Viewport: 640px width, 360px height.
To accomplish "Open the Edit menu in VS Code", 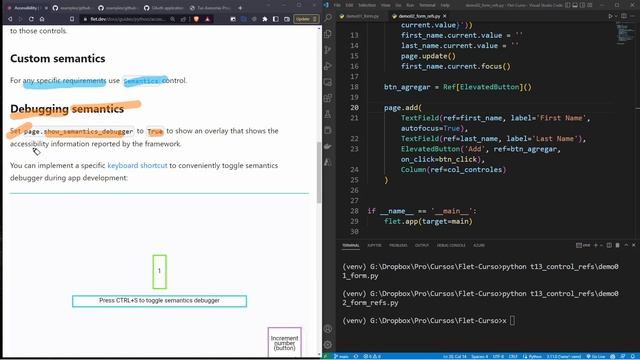I will coord(349,5).
